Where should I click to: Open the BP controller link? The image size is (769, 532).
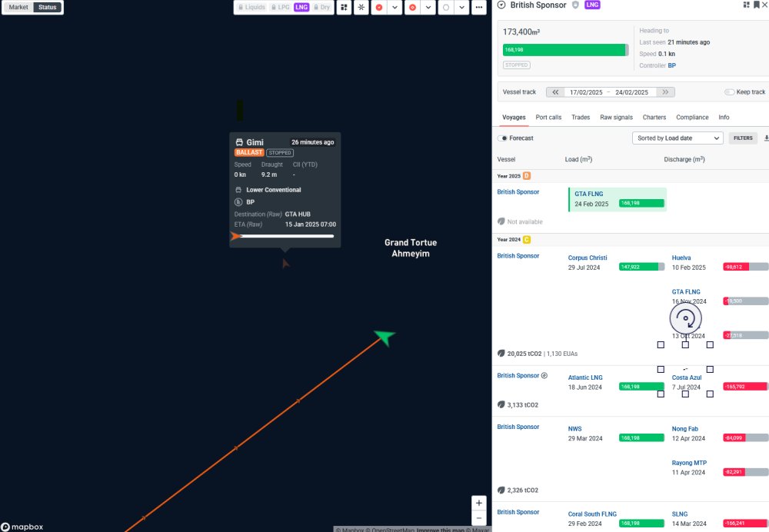pyautogui.click(x=671, y=65)
